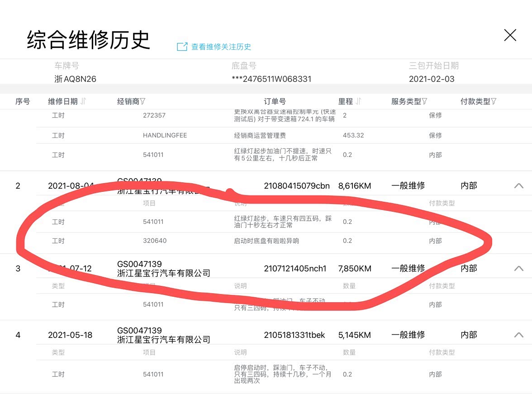The height and width of the screenshot is (399, 532).
Task: Close the 综合维修历史 dialog
Action: click(x=510, y=35)
